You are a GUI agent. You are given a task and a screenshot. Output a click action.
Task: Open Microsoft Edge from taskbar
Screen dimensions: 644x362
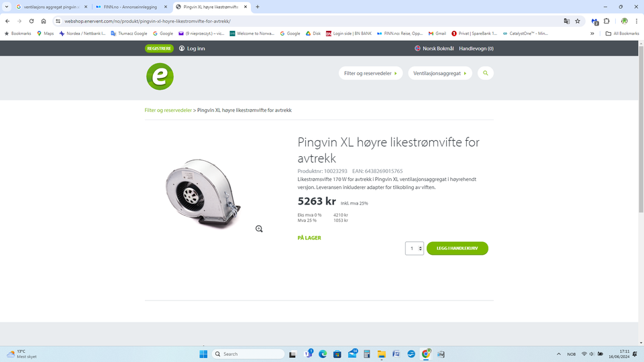[x=323, y=354]
